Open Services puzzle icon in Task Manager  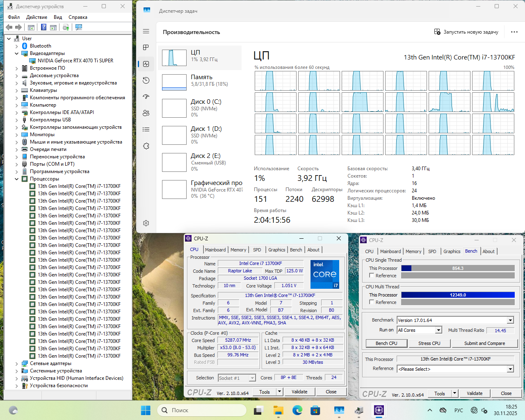(146, 146)
